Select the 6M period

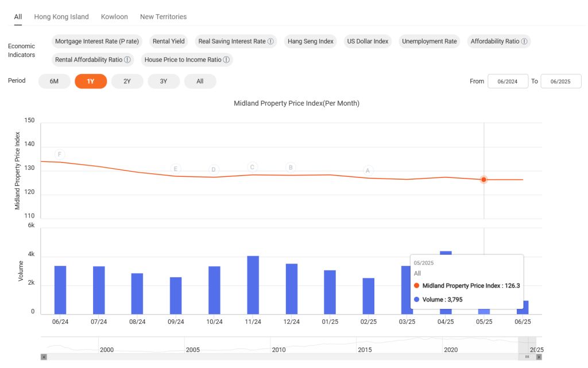point(54,82)
